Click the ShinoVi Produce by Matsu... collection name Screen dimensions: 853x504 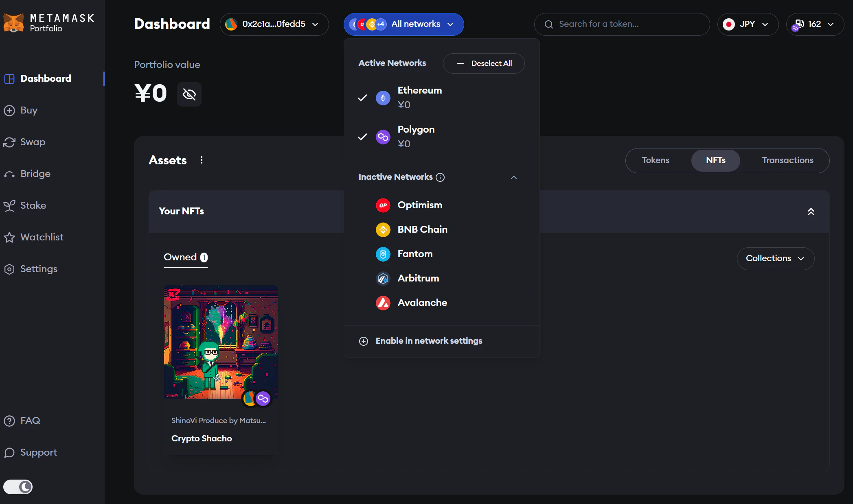tap(219, 421)
